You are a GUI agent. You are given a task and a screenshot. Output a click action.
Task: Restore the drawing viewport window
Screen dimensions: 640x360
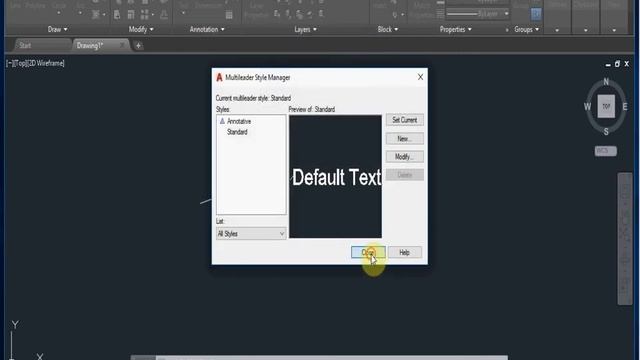click(617, 64)
